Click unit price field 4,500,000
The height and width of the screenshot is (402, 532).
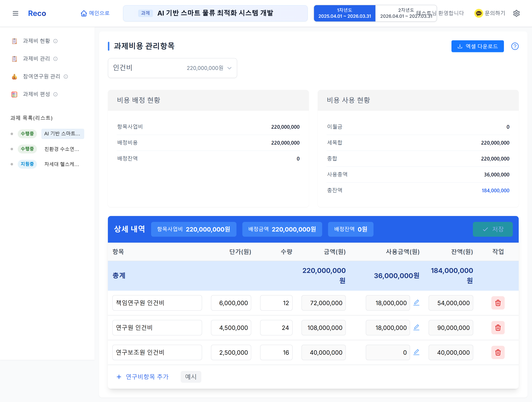(231, 328)
